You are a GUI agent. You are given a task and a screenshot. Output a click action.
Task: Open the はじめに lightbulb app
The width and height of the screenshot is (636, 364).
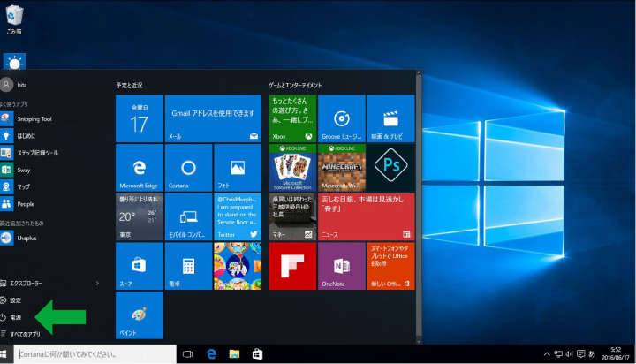(x=19, y=136)
